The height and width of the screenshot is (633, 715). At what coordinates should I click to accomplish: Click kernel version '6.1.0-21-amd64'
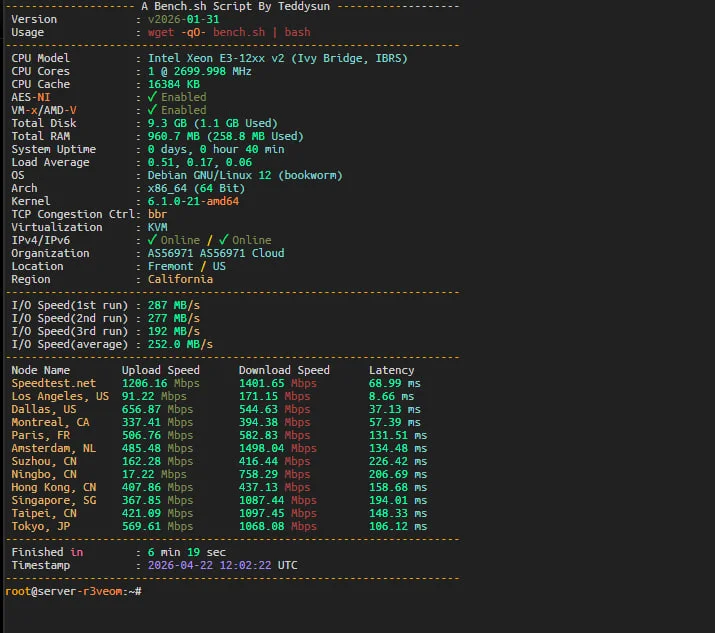click(x=193, y=201)
